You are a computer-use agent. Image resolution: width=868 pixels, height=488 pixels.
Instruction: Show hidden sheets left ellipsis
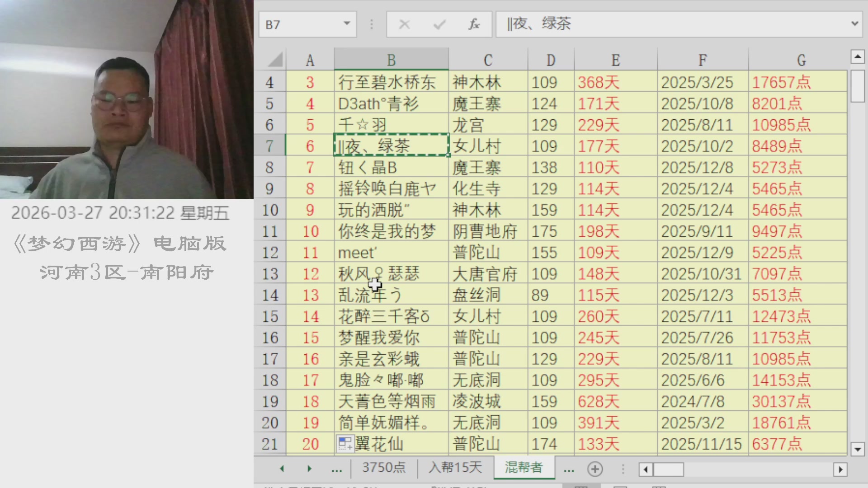click(336, 469)
